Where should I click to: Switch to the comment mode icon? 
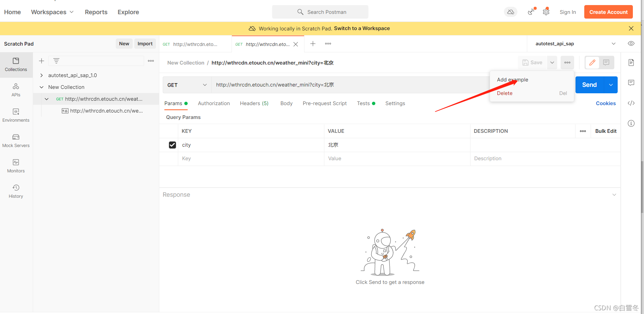606,63
